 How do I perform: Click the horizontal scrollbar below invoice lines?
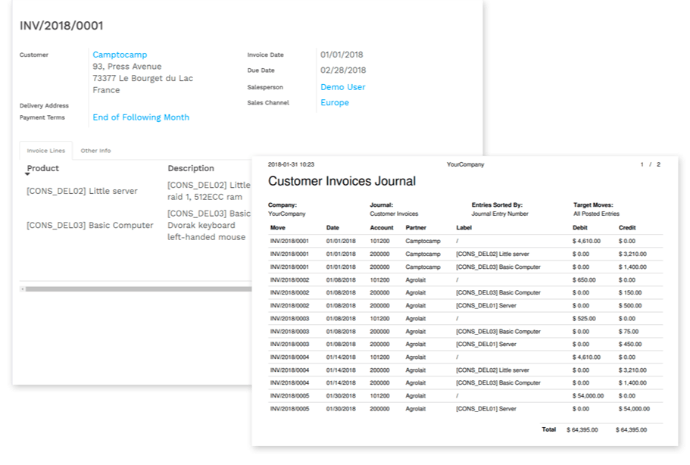(x=130, y=288)
